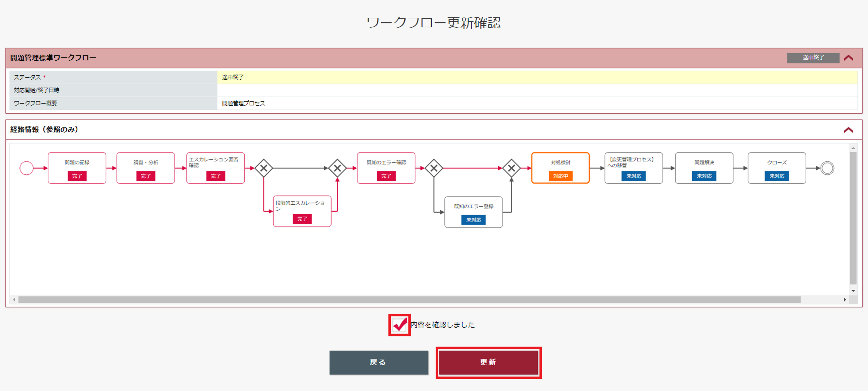
Task: Open the 調査・分析 workflow node
Action: 146,168
